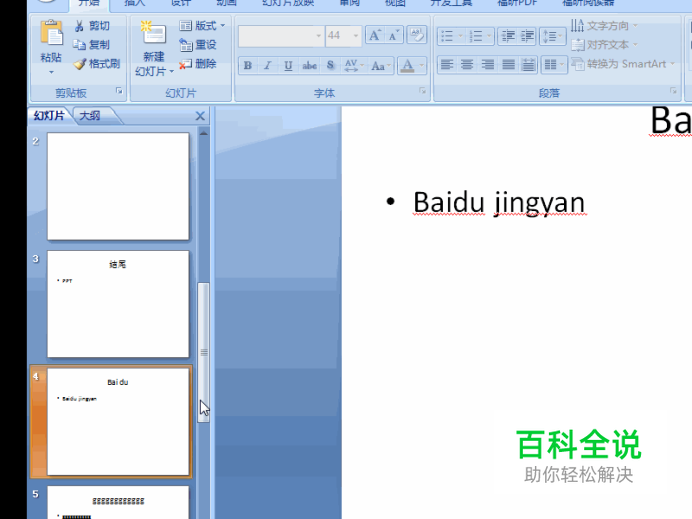Open line spacing options
Viewport: 692px width, 519px height.
553,36
